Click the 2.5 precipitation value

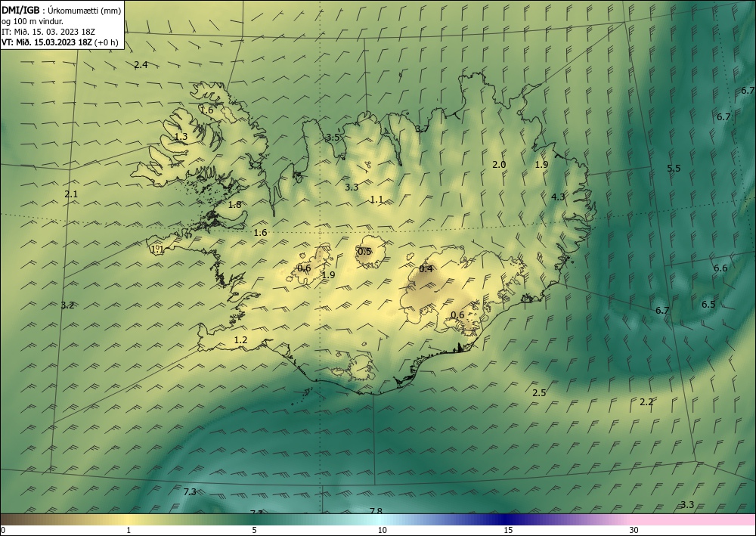click(x=539, y=393)
